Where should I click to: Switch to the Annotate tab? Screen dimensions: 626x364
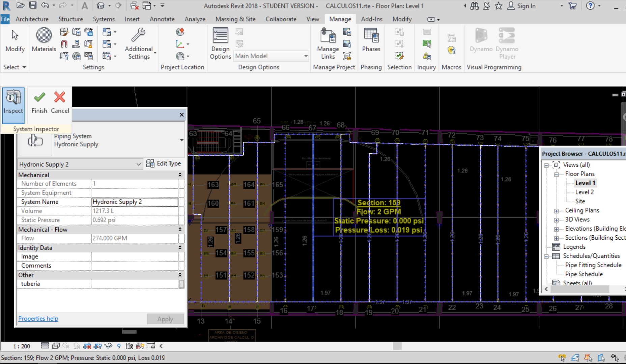[162, 19]
